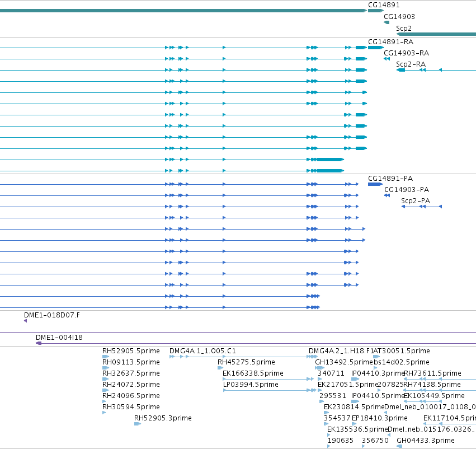This screenshot has height=449, width=476.
Task: Click the GH13492.5prime EST label
Action: click(343, 362)
